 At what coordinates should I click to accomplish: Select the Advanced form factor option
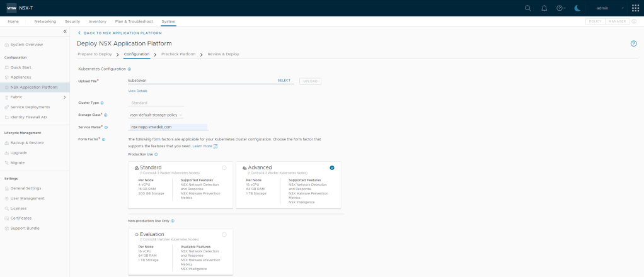(x=332, y=167)
